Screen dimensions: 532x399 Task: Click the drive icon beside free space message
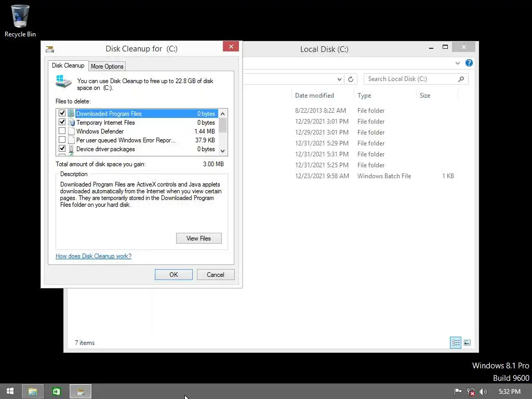(63, 82)
